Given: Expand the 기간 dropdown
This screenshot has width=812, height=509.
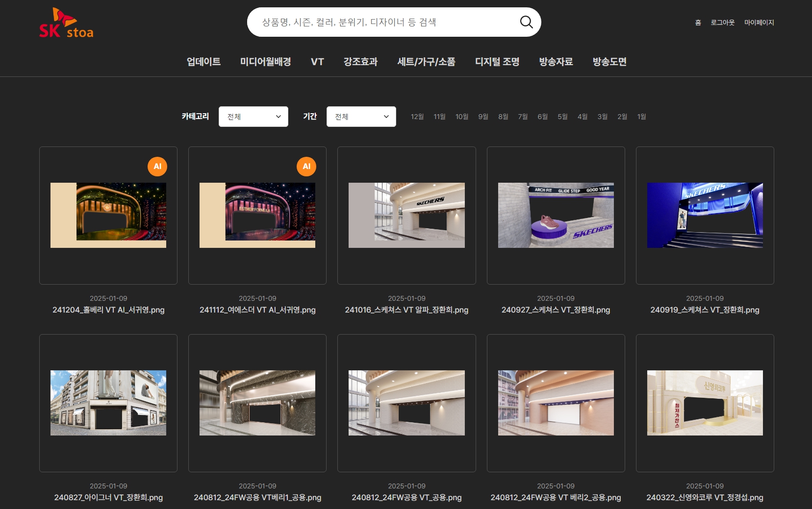Looking at the screenshot, I should coord(361,117).
